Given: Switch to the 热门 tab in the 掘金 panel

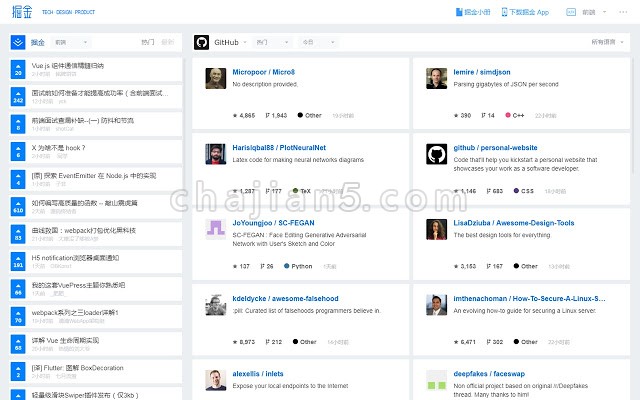Looking at the screenshot, I should click(x=147, y=42).
